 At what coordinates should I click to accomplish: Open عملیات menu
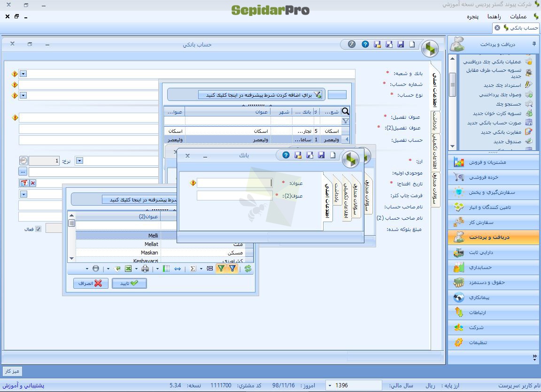point(518,16)
